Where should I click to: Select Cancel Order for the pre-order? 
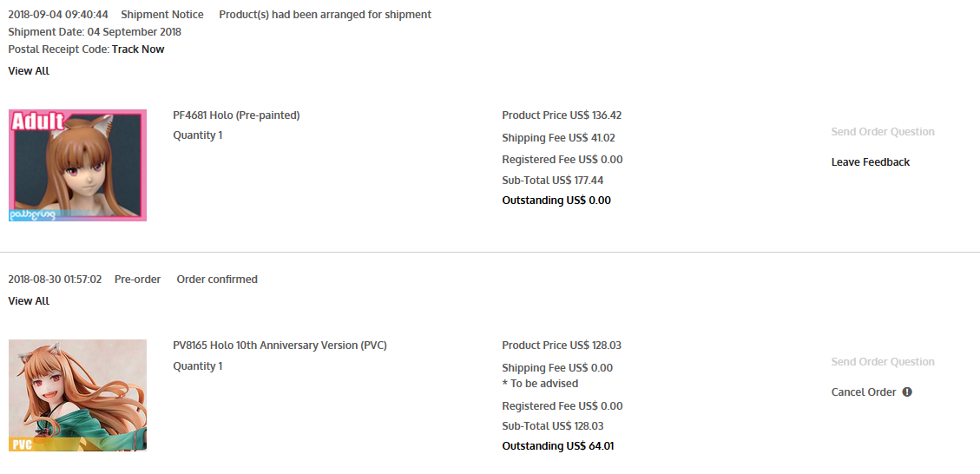coord(864,392)
